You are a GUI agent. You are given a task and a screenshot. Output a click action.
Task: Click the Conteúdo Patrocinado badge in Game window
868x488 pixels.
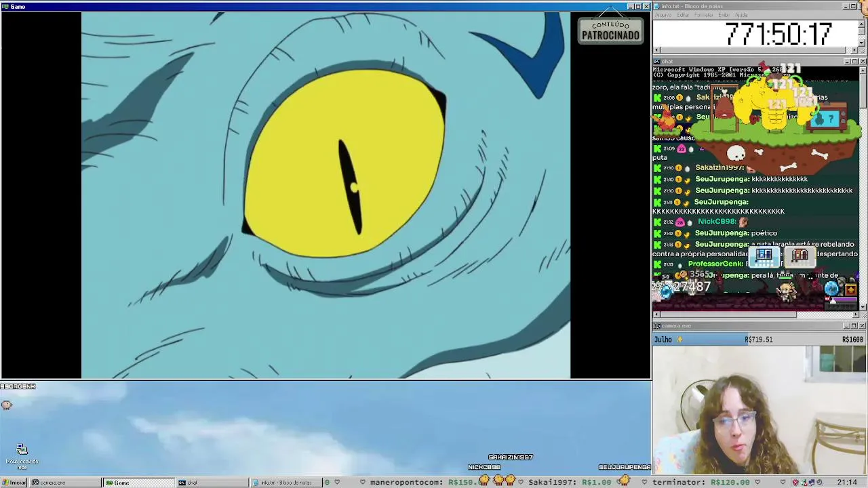610,30
